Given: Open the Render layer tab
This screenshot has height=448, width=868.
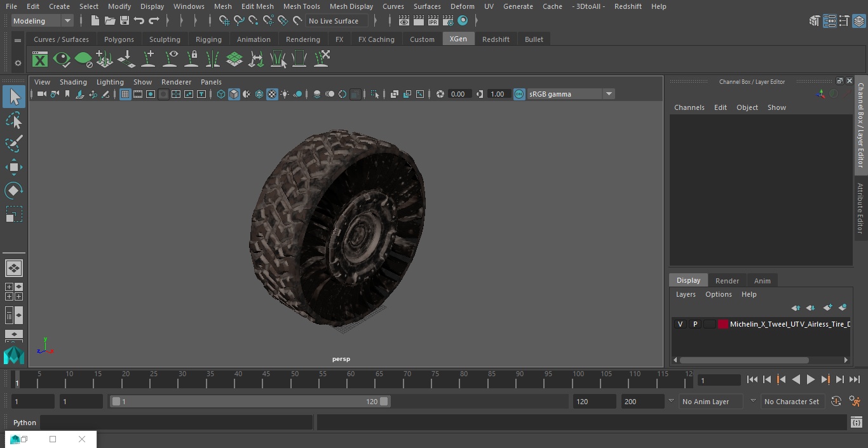Looking at the screenshot, I should 727,281.
